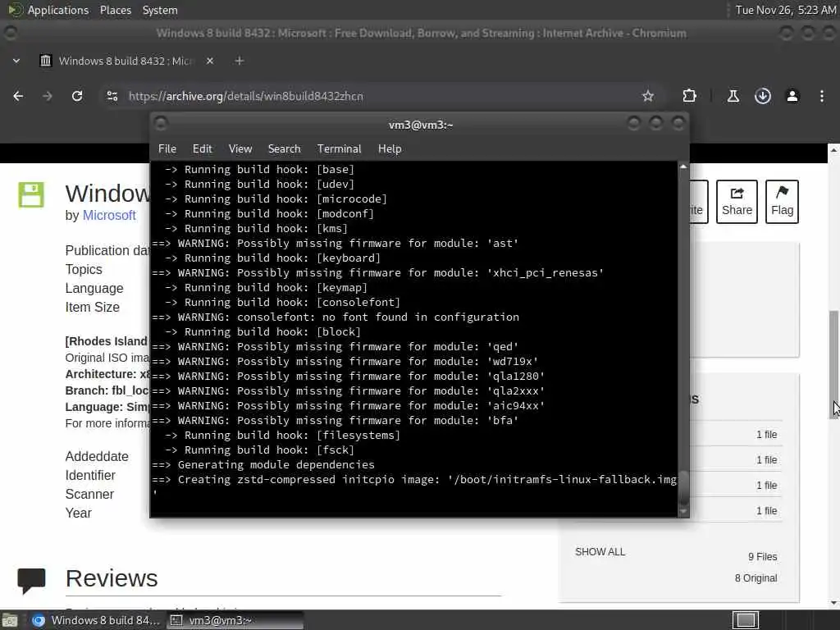
Task: Click the Addeddate metadata label
Action: click(97, 456)
